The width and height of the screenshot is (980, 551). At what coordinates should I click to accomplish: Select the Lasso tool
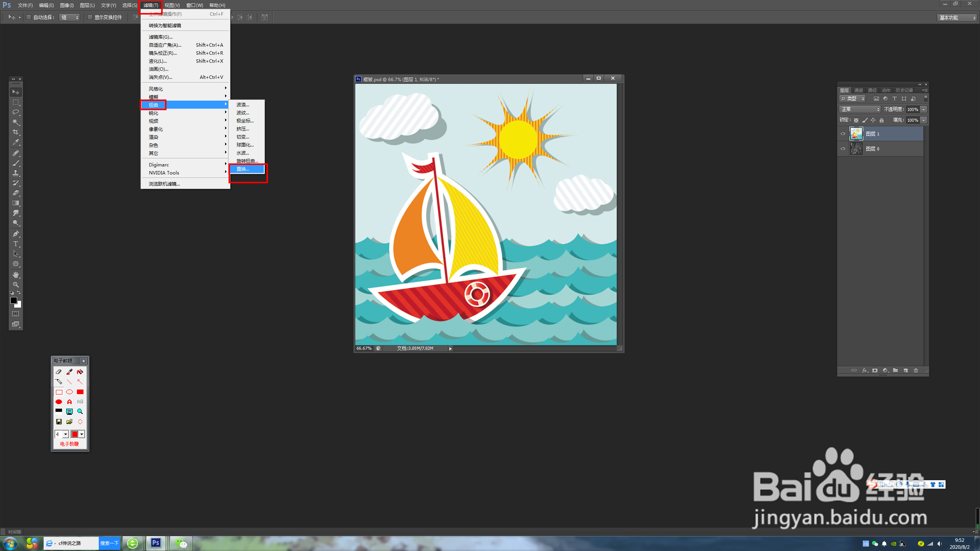[x=16, y=112]
